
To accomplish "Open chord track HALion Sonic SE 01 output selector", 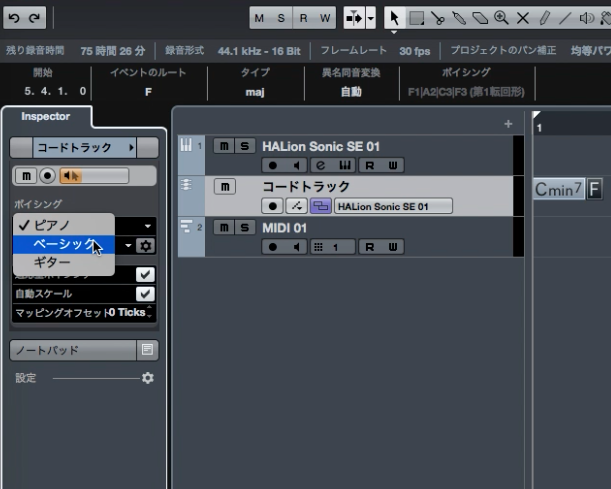I will point(393,206).
